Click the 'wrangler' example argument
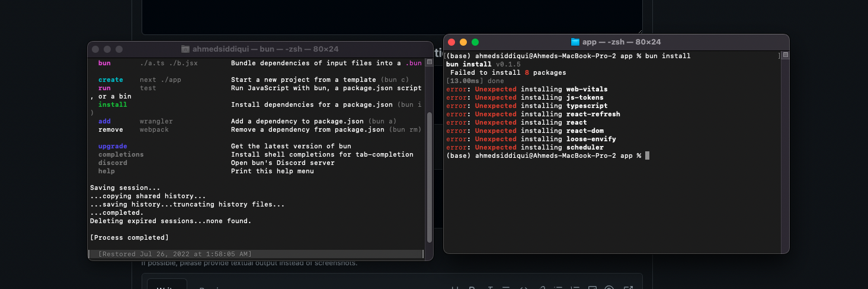The image size is (868, 289). point(156,121)
